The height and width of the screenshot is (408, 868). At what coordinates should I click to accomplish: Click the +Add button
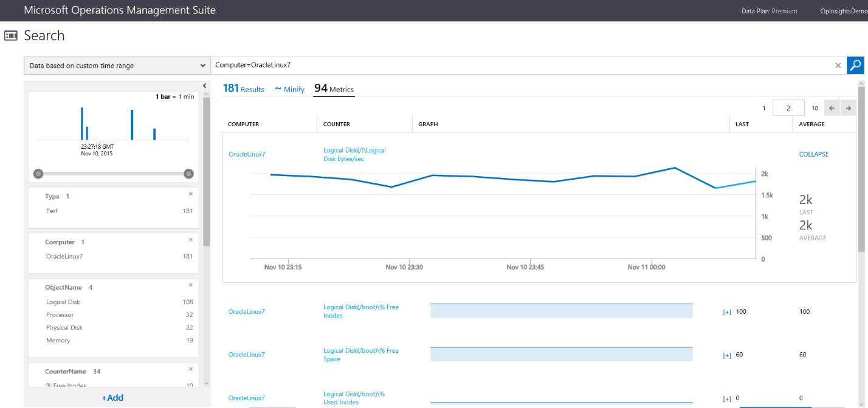tap(112, 398)
